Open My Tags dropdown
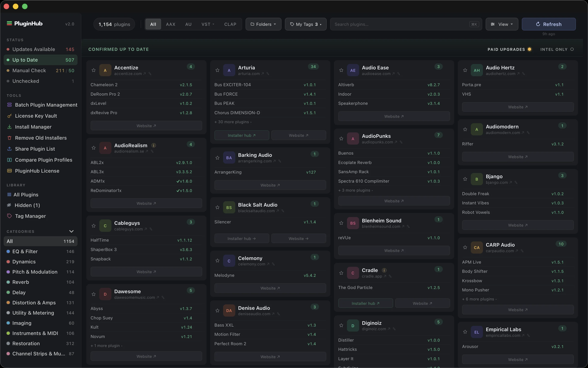Image resolution: width=588 pixels, height=368 pixels. pos(306,24)
